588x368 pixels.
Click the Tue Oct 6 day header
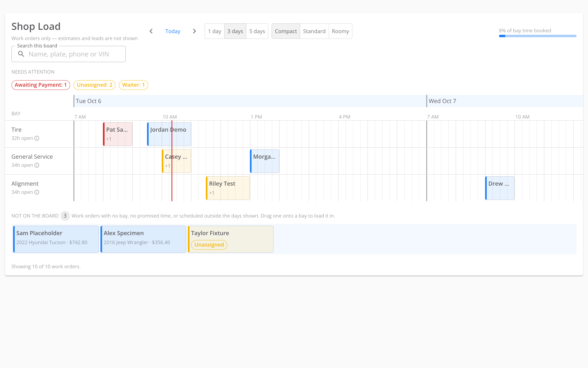coord(250,101)
